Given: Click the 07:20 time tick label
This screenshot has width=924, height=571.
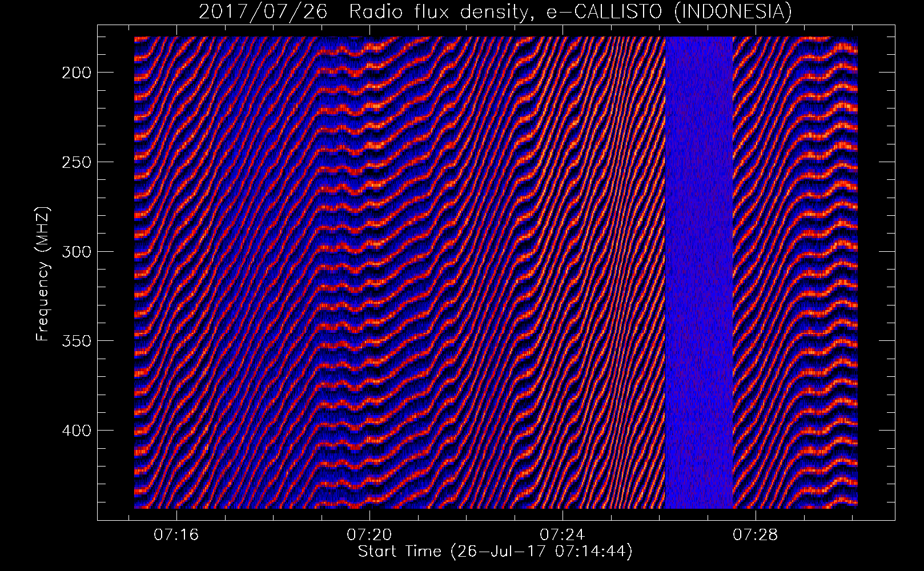Looking at the screenshot, I should tap(370, 535).
